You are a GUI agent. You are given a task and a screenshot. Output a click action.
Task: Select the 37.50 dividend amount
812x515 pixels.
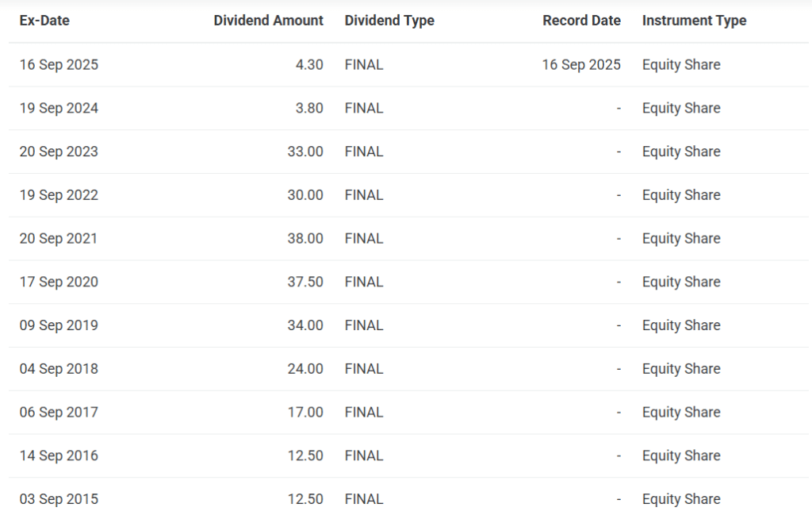(305, 282)
